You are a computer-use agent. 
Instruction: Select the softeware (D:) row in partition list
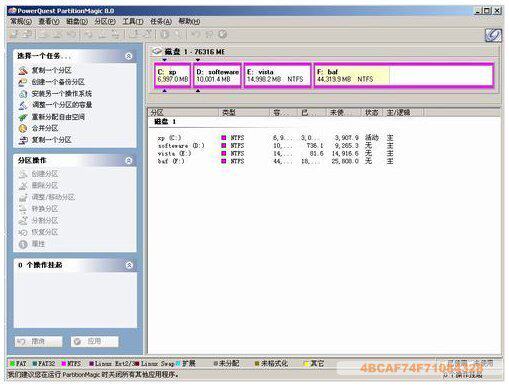[x=276, y=146]
